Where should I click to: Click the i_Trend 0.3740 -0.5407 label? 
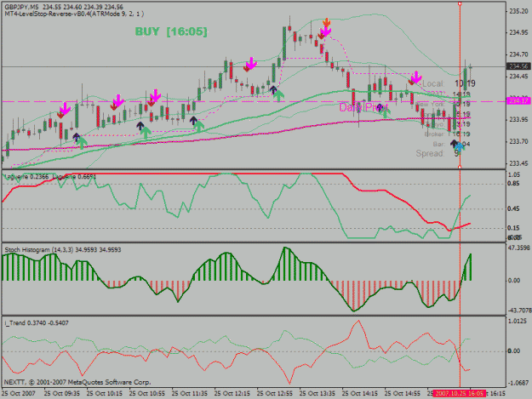37,323
